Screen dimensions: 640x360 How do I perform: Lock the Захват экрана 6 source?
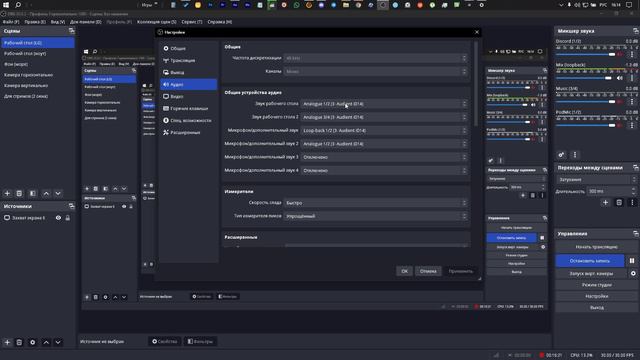(68, 218)
